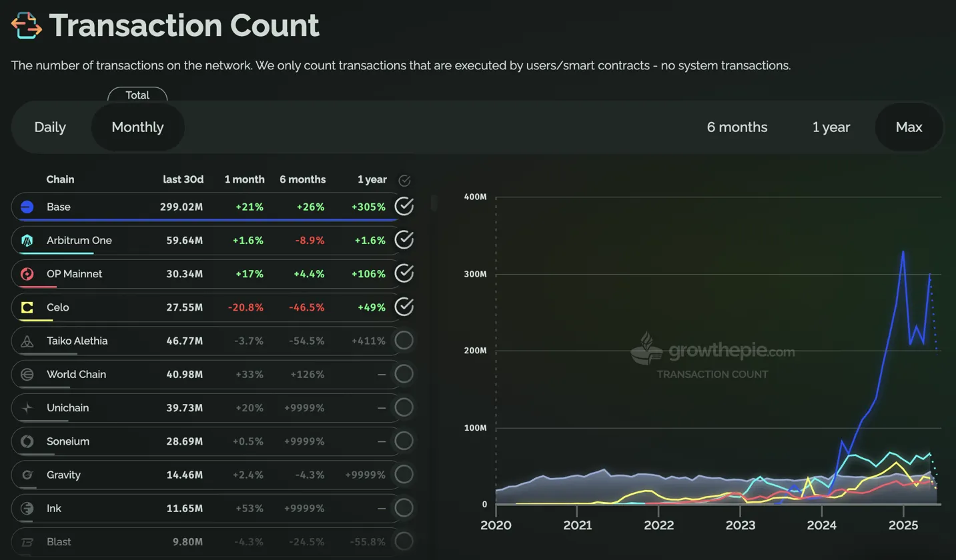Click World Chain value 40.98M

click(x=185, y=374)
